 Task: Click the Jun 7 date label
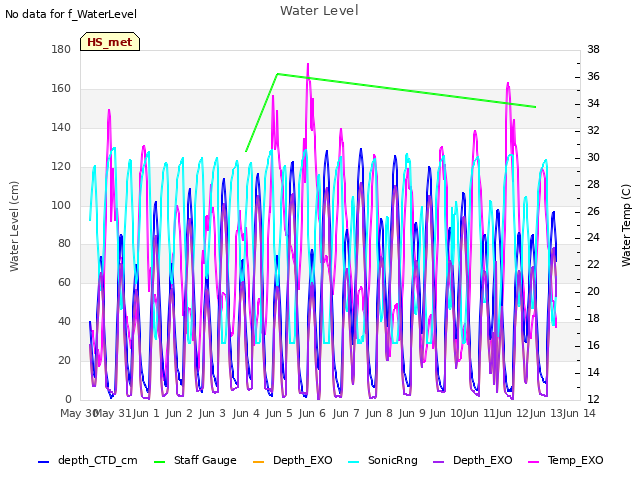(x=346, y=413)
